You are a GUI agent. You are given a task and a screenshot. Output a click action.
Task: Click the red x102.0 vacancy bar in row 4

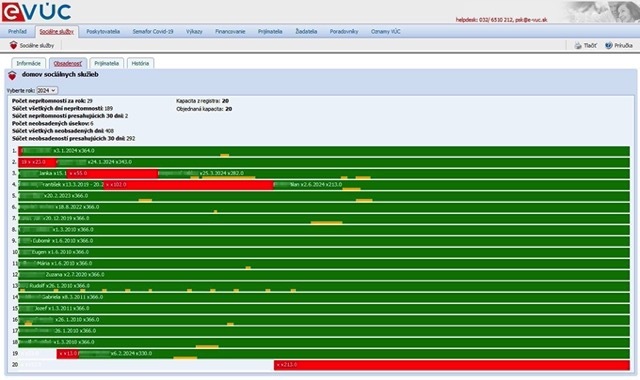pos(188,185)
